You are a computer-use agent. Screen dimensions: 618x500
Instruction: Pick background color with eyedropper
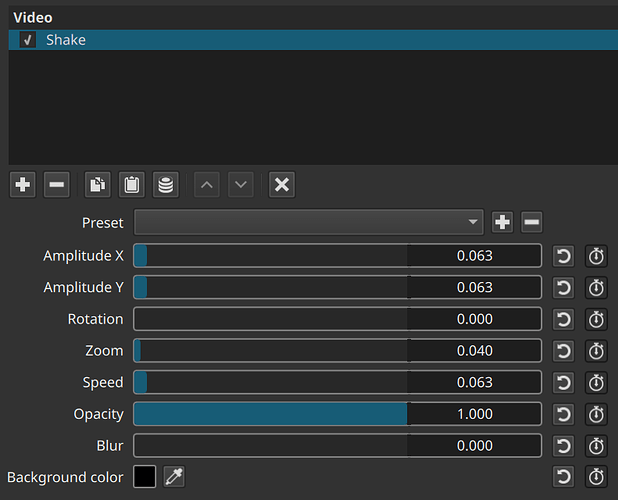click(174, 477)
